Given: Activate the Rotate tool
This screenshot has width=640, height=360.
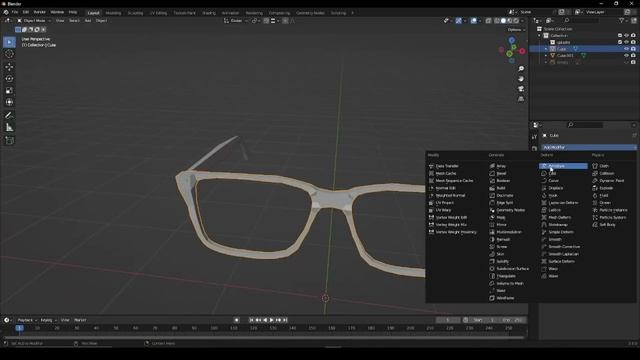Looking at the screenshot, I should click(x=9, y=78).
